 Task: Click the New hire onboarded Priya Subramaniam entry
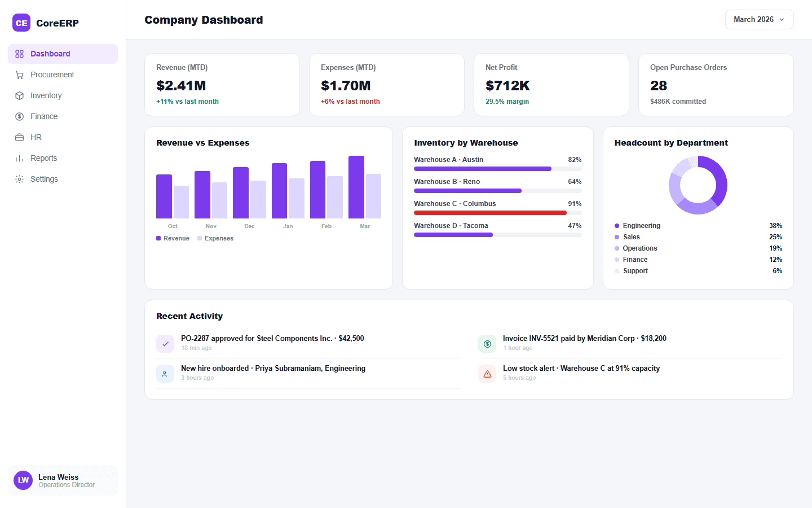(x=308, y=373)
